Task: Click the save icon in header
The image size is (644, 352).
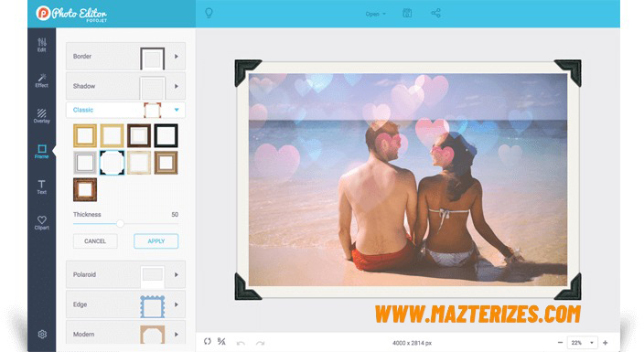Action: 407,13
